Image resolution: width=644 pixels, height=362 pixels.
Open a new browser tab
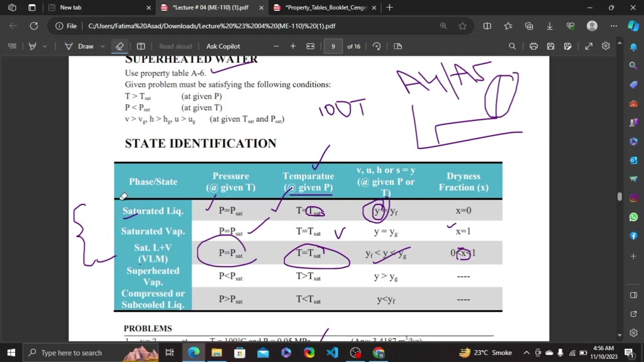pos(389,8)
